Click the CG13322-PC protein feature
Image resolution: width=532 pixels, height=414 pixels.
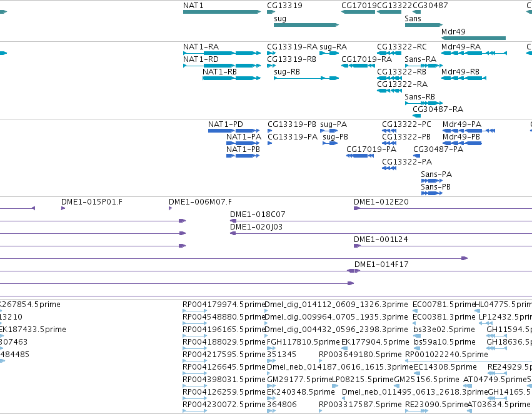tap(389, 131)
